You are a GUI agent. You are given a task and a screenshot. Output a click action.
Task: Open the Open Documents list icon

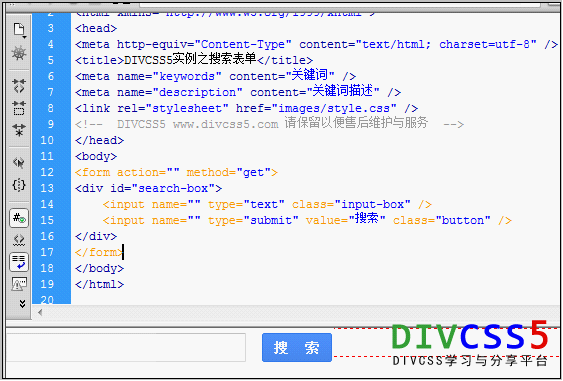pos(19,30)
